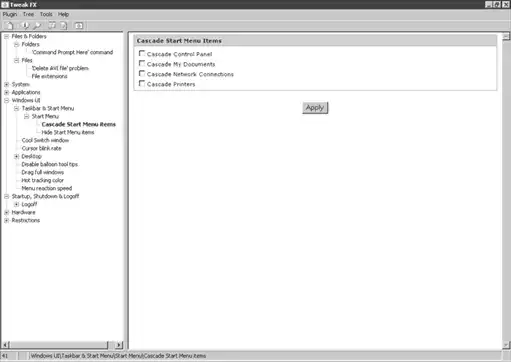Click the wrench tool toolbar icon
Viewport: 511px width, 362px height.
coord(37,26)
